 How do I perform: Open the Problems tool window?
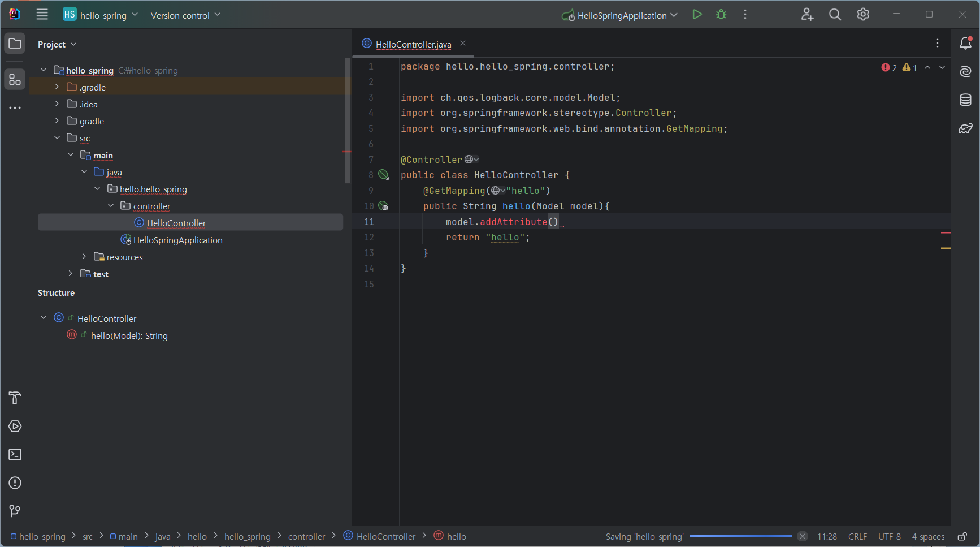pyautogui.click(x=15, y=483)
